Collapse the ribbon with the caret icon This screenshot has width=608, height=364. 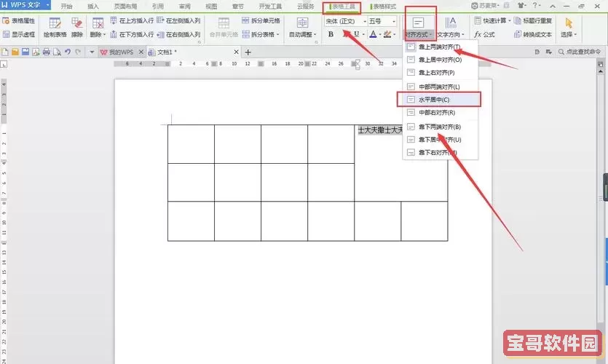(x=553, y=7)
